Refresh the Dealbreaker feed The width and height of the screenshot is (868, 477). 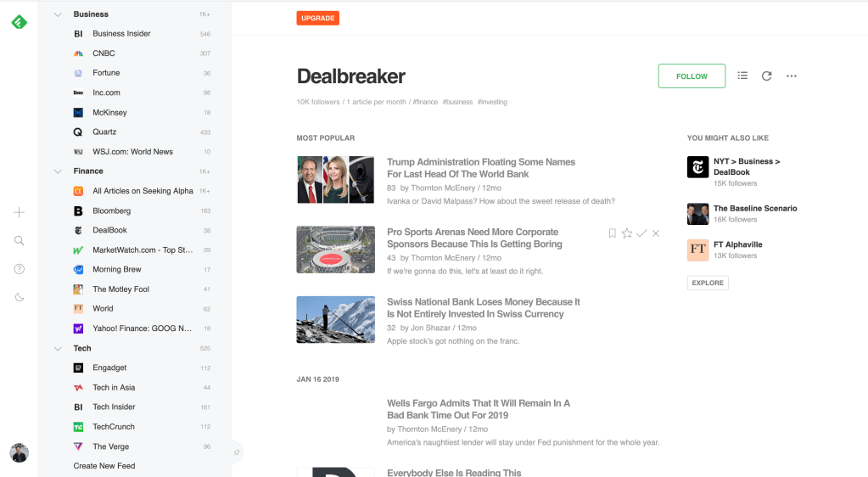[767, 76]
